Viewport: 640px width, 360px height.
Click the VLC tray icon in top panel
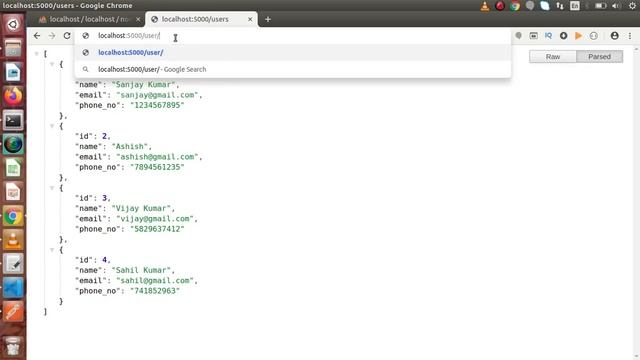pos(485,6)
